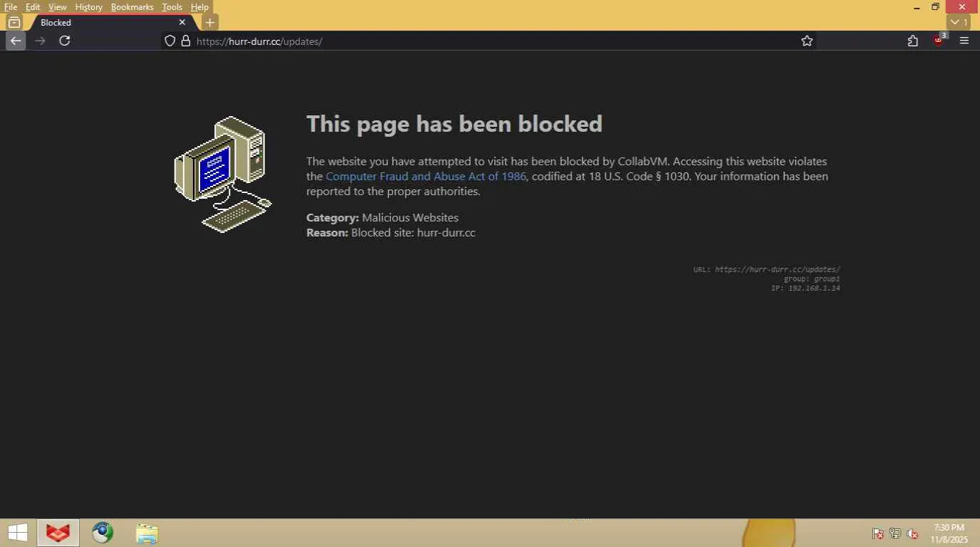Click the 'Category: Malicious Websites' line
The image size is (980, 547).
click(x=382, y=218)
